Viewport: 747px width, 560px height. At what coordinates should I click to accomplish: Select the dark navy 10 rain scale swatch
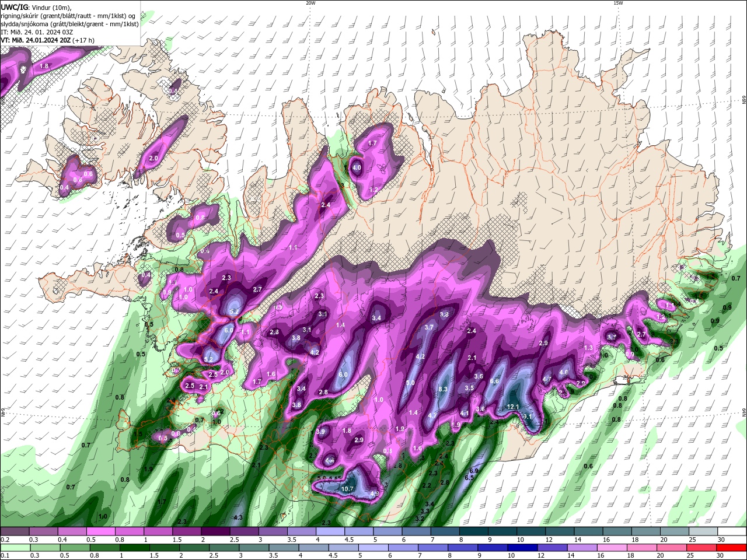click(522, 548)
